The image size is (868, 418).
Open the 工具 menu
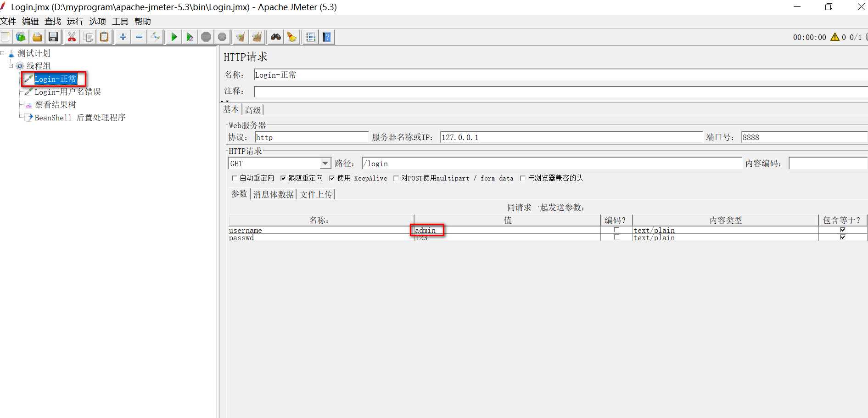[x=120, y=22]
